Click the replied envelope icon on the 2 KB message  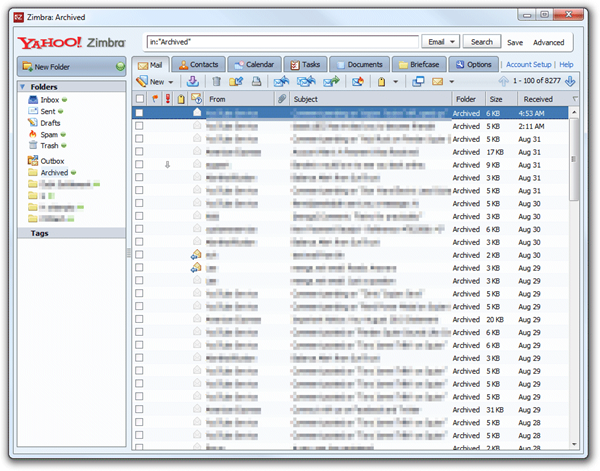pos(196,254)
